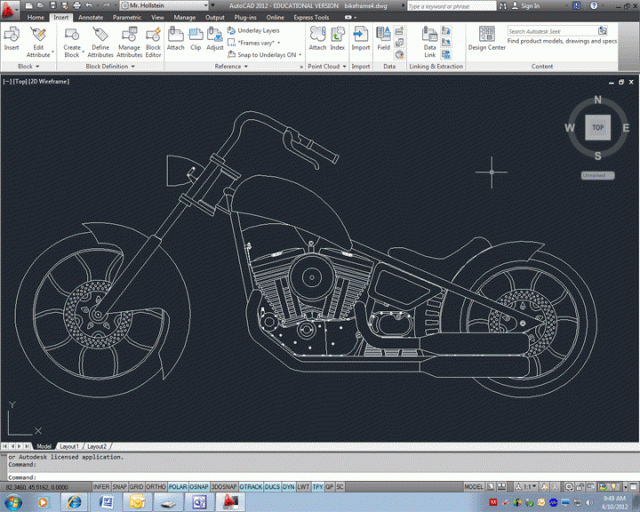The height and width of the screenshot is (512, 640).
Task: Toggle SNAP mode in status bar
Action: [120, 487]
